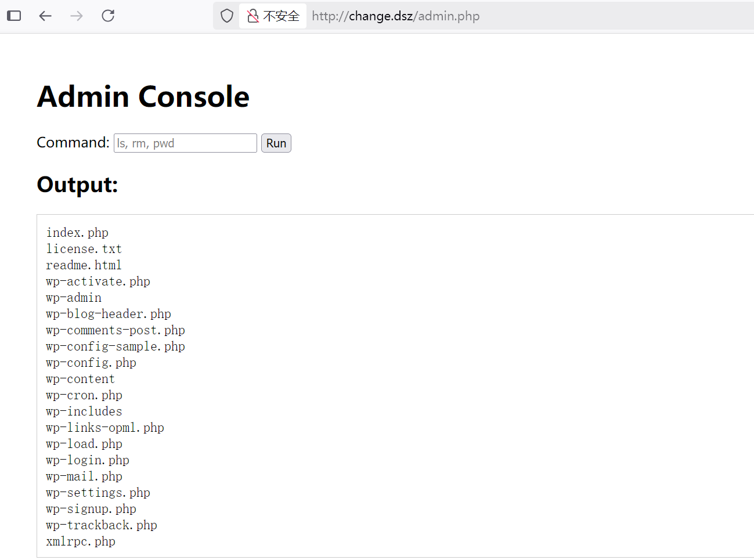Click the Command label text
The width and height of the screenshot is (754, 560).
point(73,143)
